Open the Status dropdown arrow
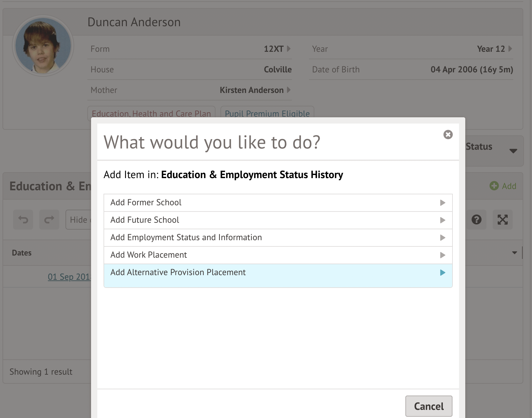 pyautogui.click(x=513, y=151)
